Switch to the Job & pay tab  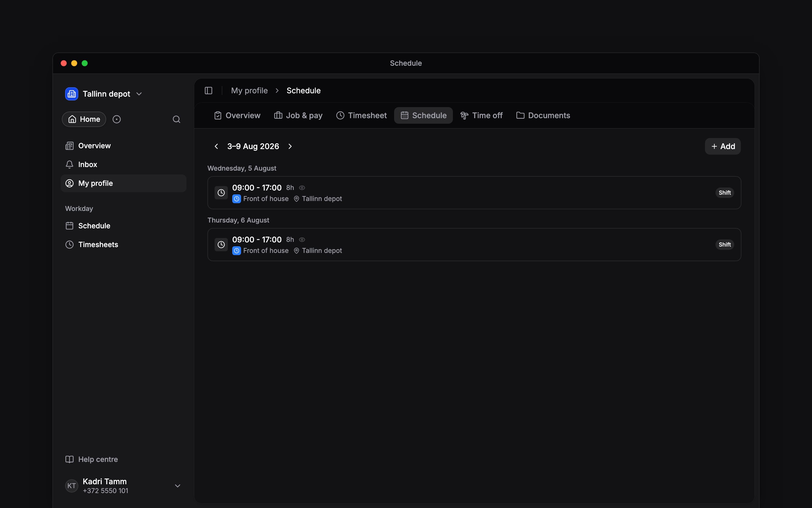[298, 116]
